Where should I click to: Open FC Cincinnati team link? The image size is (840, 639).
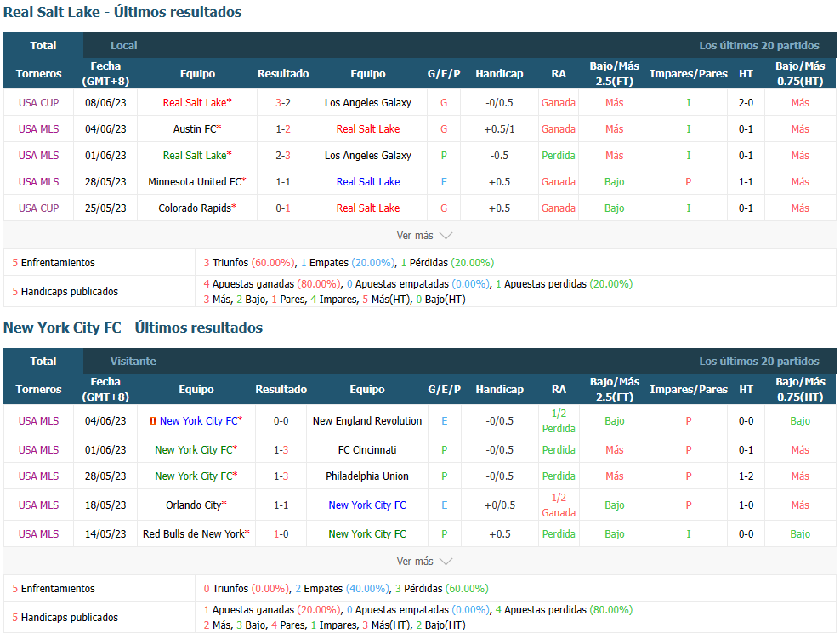[367, 450]
